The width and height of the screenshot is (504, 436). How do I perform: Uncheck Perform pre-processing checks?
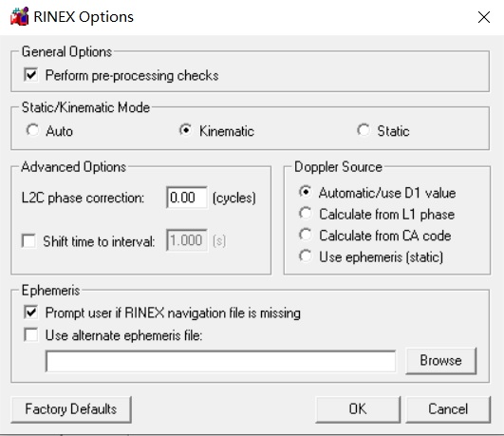(x=31, y=75)
